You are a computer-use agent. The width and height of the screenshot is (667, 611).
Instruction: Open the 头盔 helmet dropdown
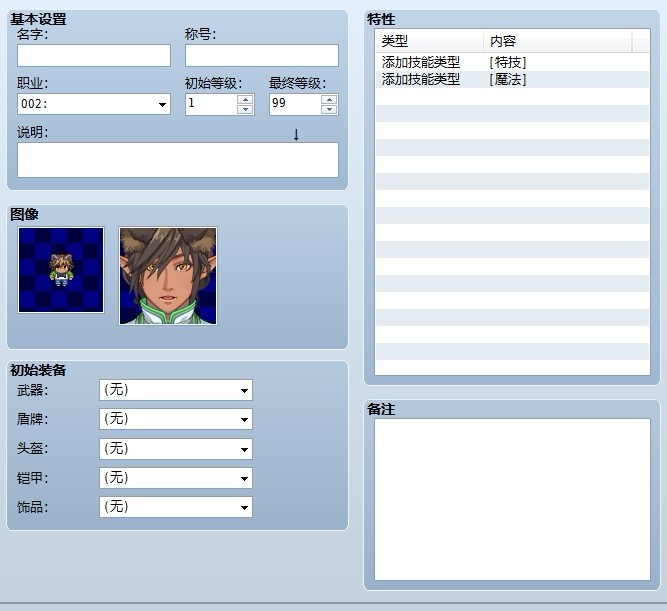(176, 449)
